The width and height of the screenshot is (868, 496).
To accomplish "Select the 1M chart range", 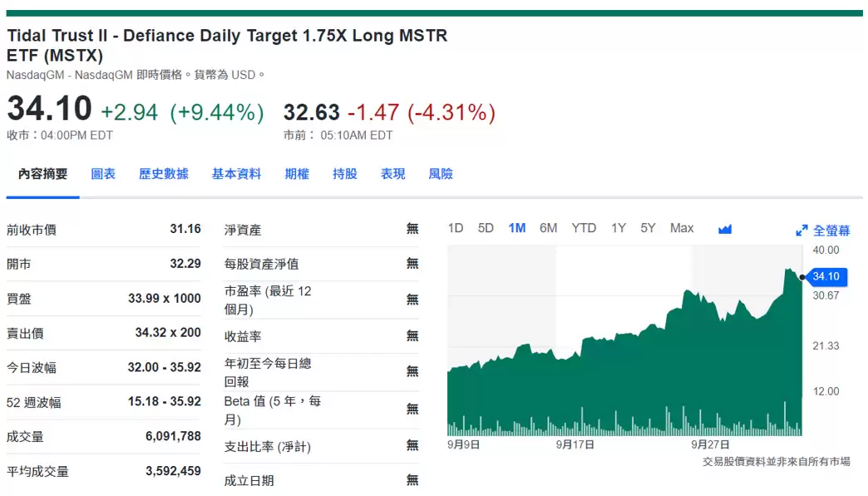I will [x=517, y=228].
